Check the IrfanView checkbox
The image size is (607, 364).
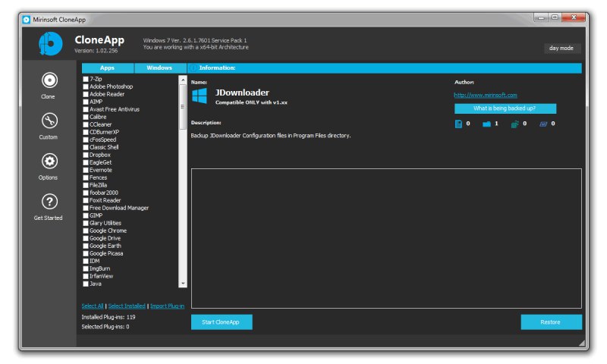[x=86, y=276]
